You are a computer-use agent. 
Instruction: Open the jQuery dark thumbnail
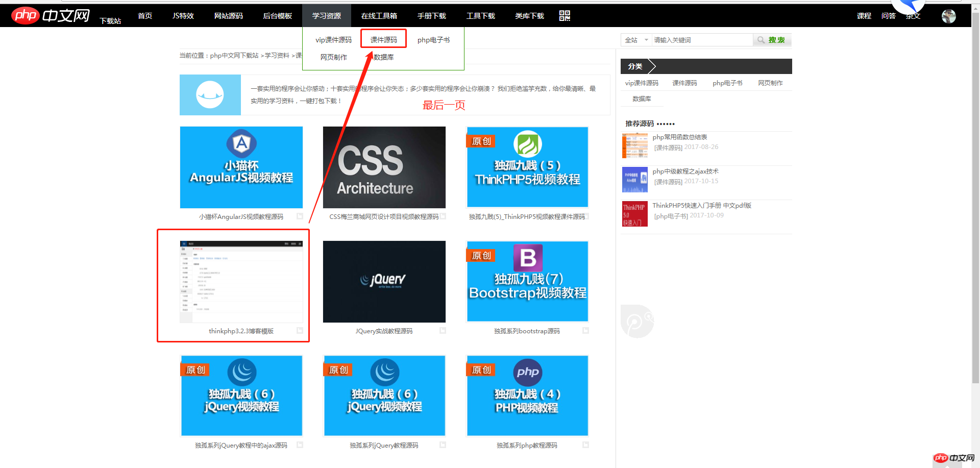click(384, 282)
